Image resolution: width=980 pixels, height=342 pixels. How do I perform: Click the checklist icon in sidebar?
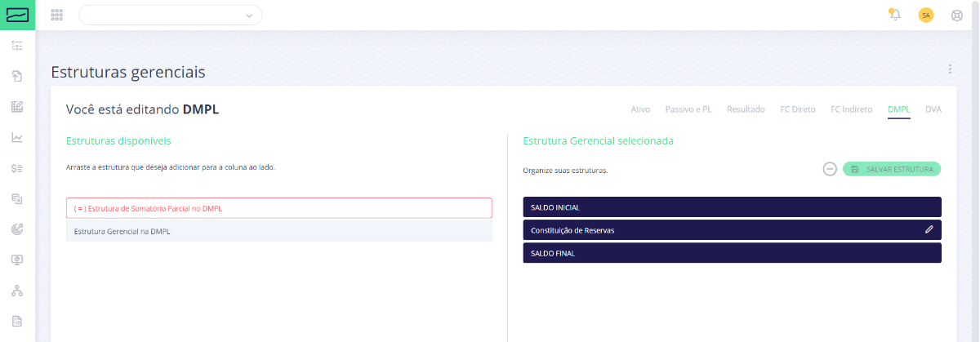17,46
